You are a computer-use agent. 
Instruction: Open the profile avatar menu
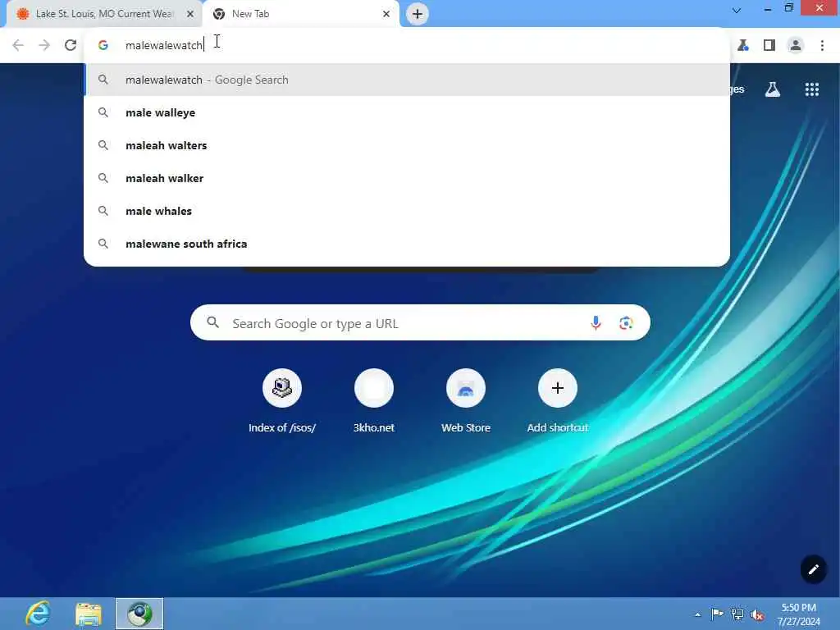pyautogui.click(x=796, y=45)
